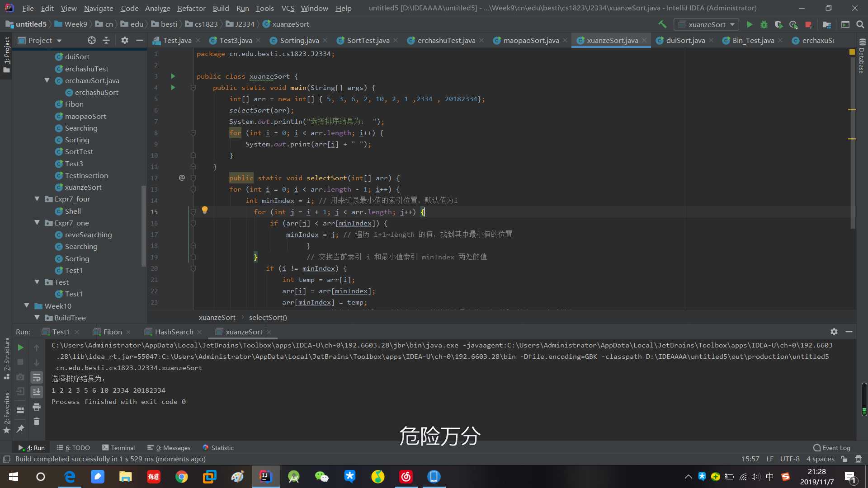The width and height of the screenshot is (868, 488).
Task: Click the print icon in Run console
Action: pyautogui.click(x=37, y=407)
